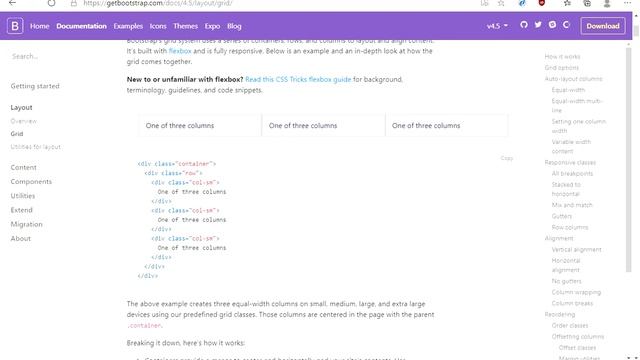Screen dimensions: 640x360
Task: Select Grid under Layout
Action: coord(17,134)
